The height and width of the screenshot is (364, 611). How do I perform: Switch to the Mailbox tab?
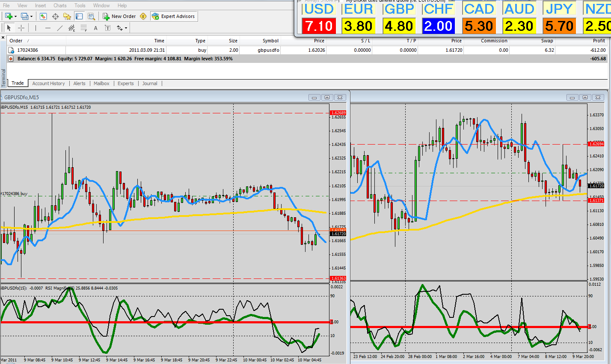point(101,83)
